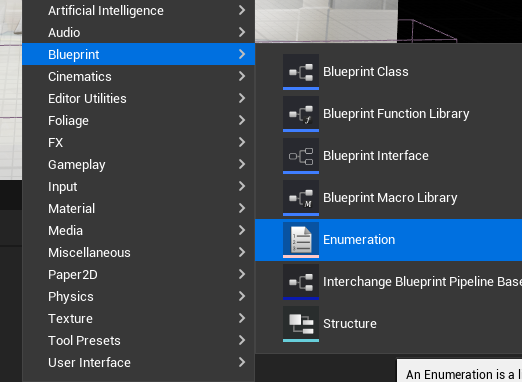
Task: Open the Artificial Intelligence category
Action: [x=138, y=11]
